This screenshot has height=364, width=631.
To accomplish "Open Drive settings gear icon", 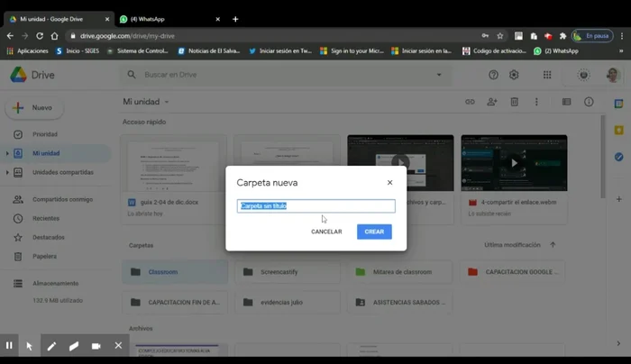I will click(x=514, y=75).
